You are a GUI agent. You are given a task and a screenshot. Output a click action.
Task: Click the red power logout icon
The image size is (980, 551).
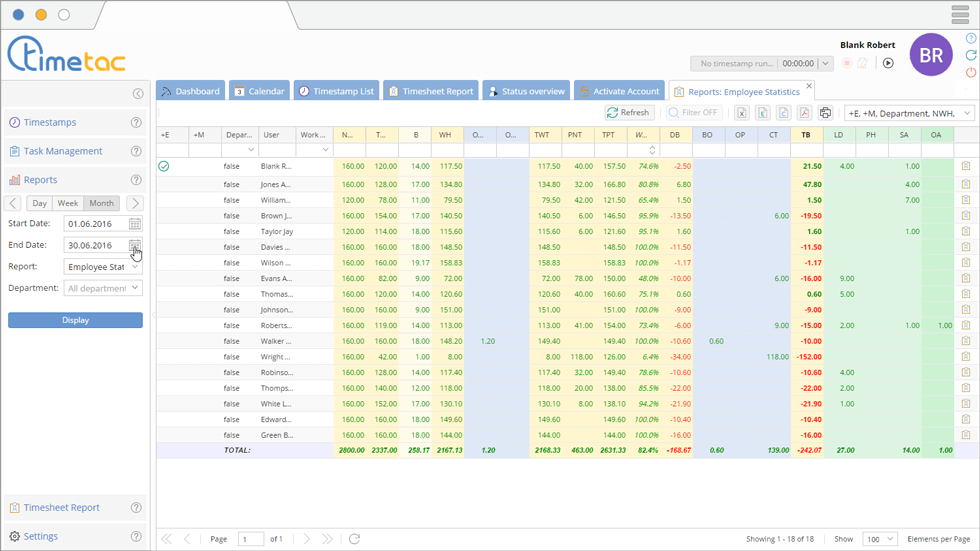click(x=970, y=73)
